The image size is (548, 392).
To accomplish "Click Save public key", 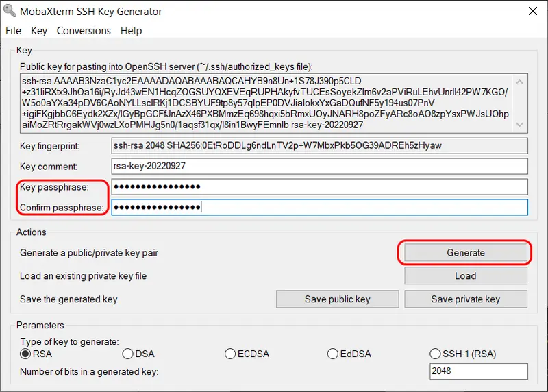I will click(x=337, y=299).
